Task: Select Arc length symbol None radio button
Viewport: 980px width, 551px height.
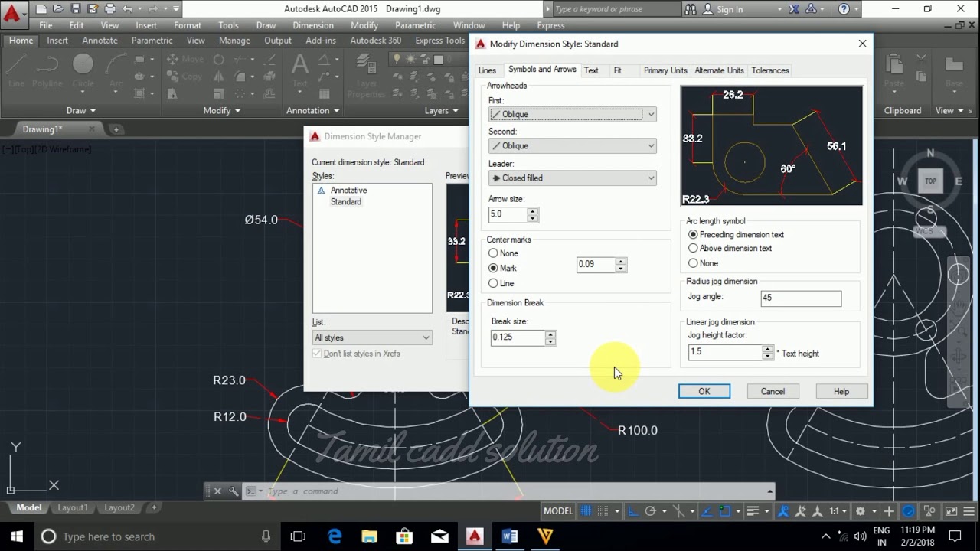Action: (x=693, y=263)
